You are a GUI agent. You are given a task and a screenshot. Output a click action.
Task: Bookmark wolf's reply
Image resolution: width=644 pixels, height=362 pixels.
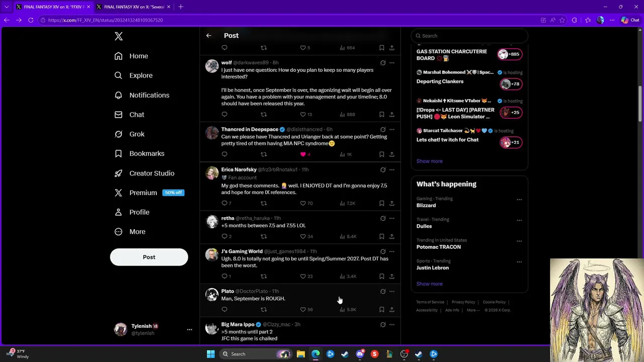point(382,115)
